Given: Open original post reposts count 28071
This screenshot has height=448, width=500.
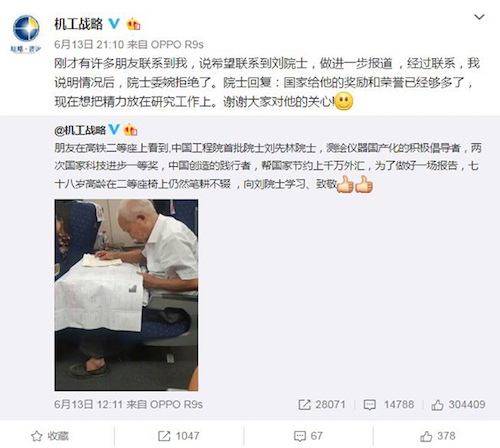Looking at the screenshot, I should (322, 405).
